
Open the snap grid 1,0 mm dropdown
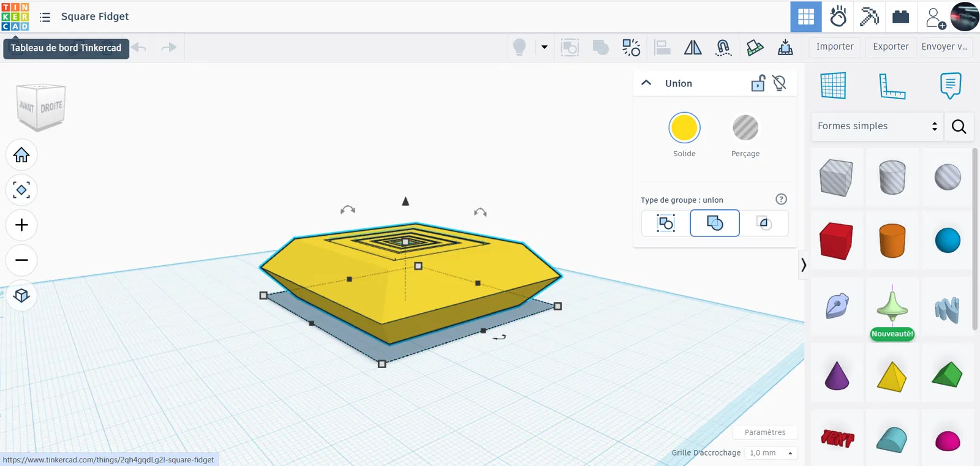coord(771,453)
